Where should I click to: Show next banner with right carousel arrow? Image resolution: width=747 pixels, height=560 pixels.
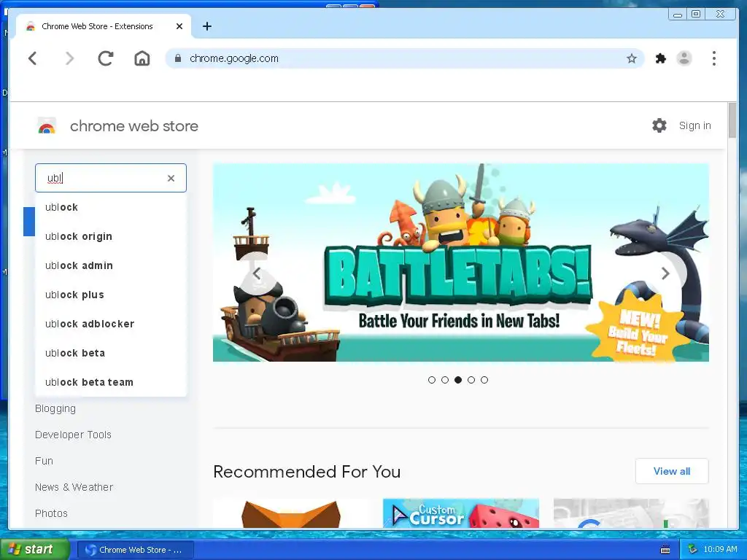[665, 273]
